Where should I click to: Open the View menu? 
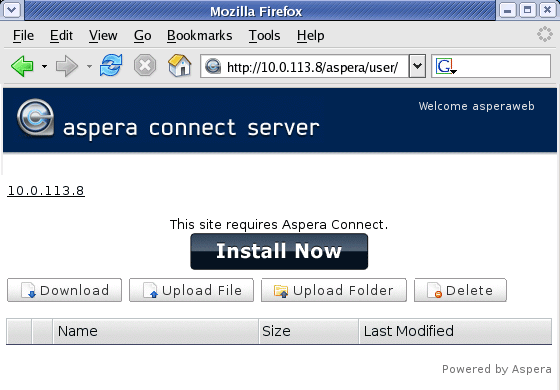[103, 36]
